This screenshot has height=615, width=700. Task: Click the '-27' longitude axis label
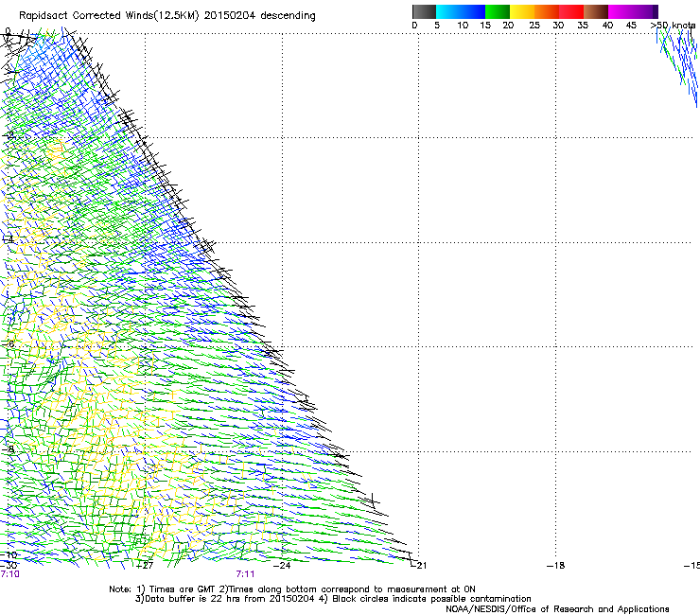point(145,566)
